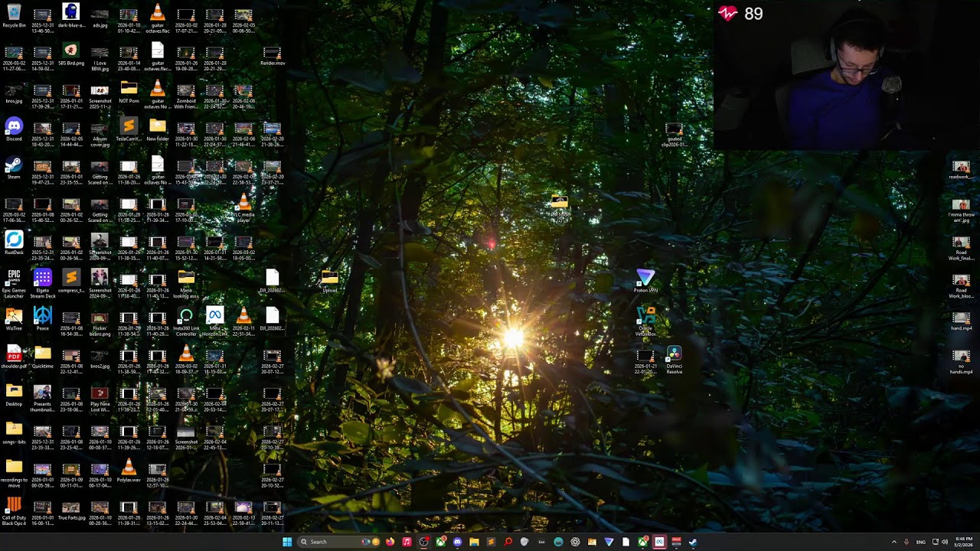Select the DaVinci Resolve desktop shortcut
Image resolution: width=980 pixels, height=551 pixels.
(674, 358)
